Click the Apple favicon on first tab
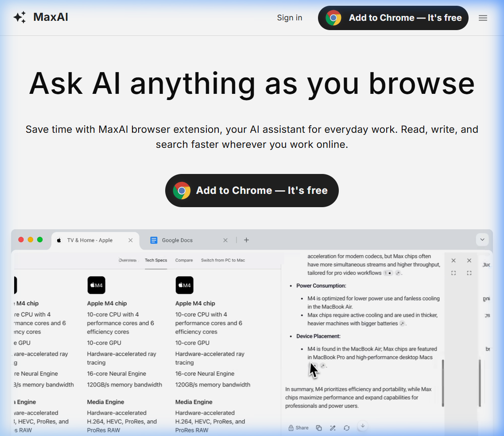 click(59, 240)
